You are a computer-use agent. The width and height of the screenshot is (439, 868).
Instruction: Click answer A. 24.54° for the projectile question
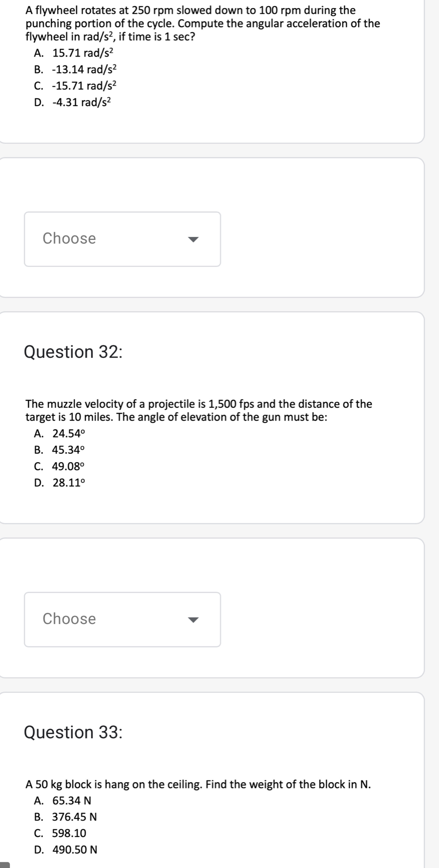[x=60, y=433]
